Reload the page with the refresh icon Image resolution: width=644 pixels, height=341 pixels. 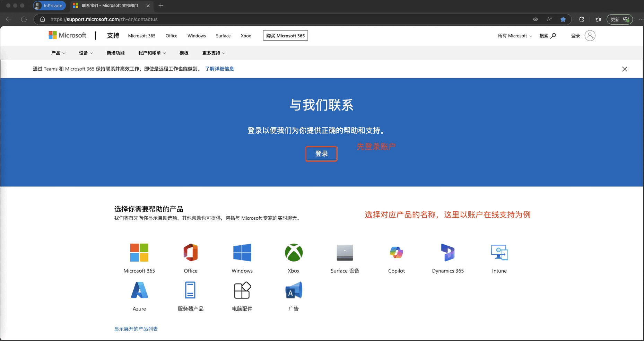tap(24, 19)
